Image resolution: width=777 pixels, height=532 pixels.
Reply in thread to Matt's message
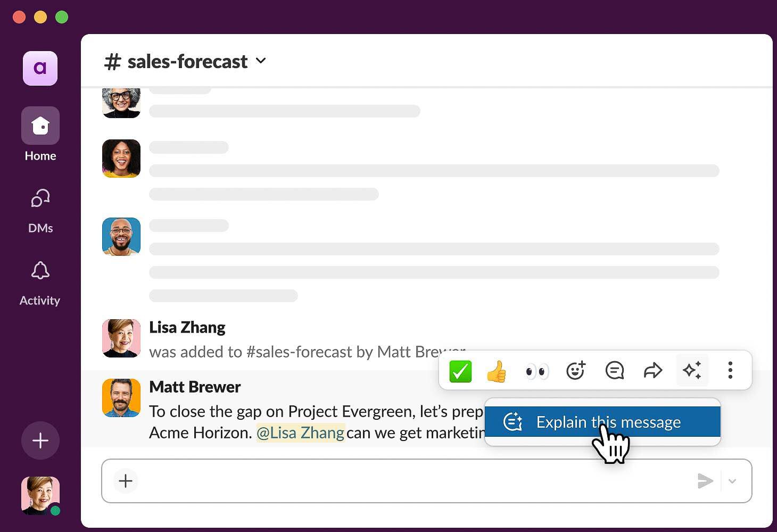tap(614, 370)
